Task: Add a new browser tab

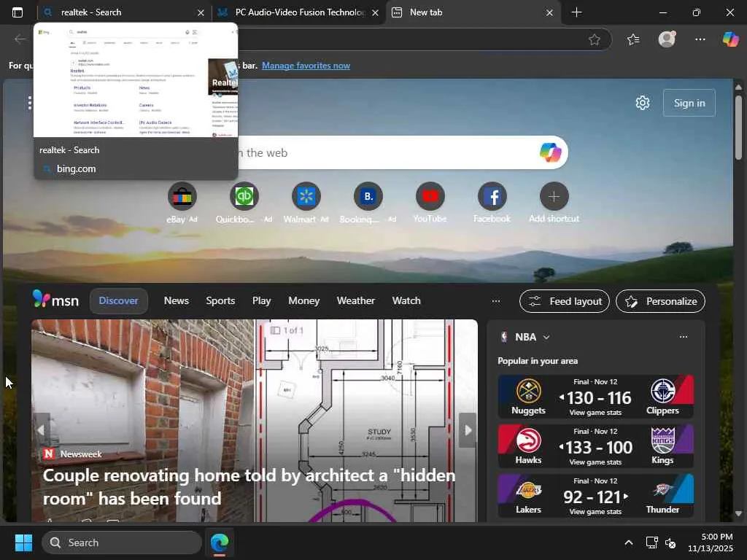Action: tap(576, 12)
